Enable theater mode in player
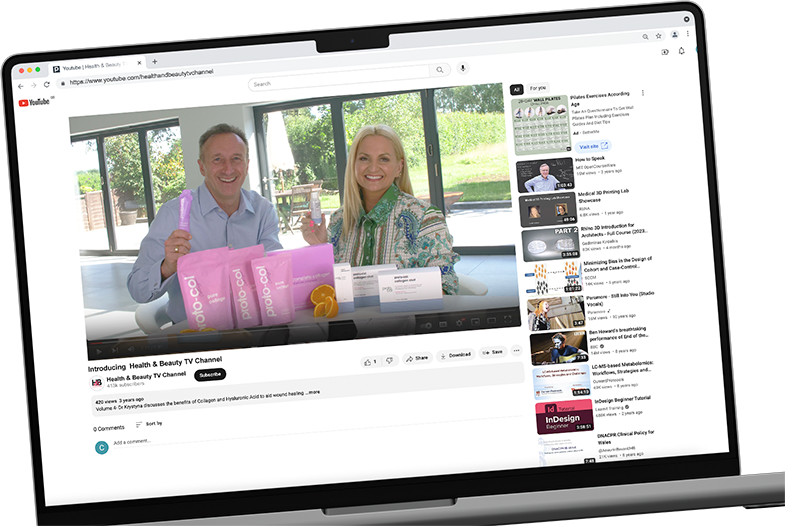The image size is (785, 526). coord(492,320)
